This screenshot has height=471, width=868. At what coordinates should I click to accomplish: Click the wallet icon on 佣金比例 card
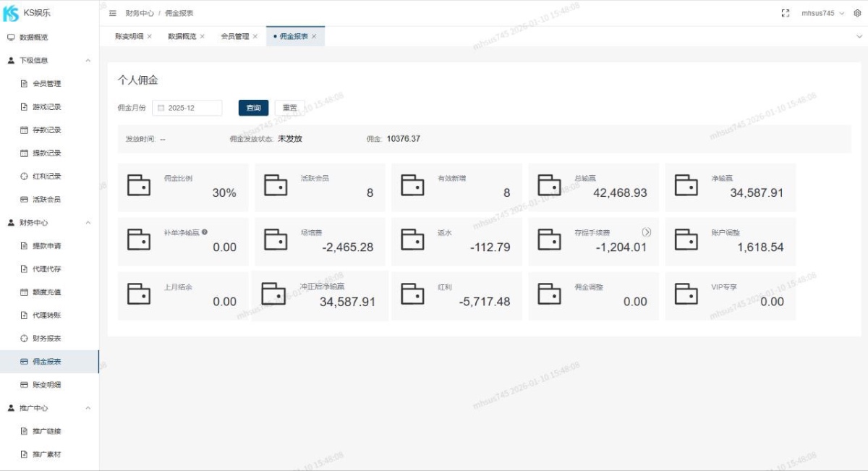(139, 185)
